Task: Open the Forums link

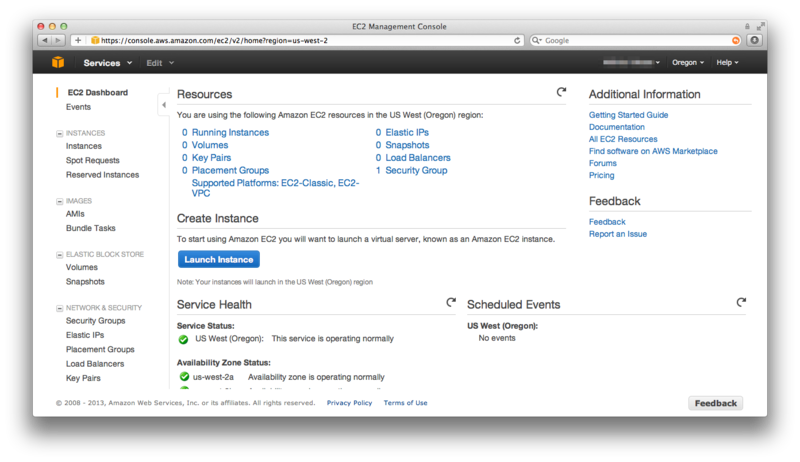Action: pos(603,163)
